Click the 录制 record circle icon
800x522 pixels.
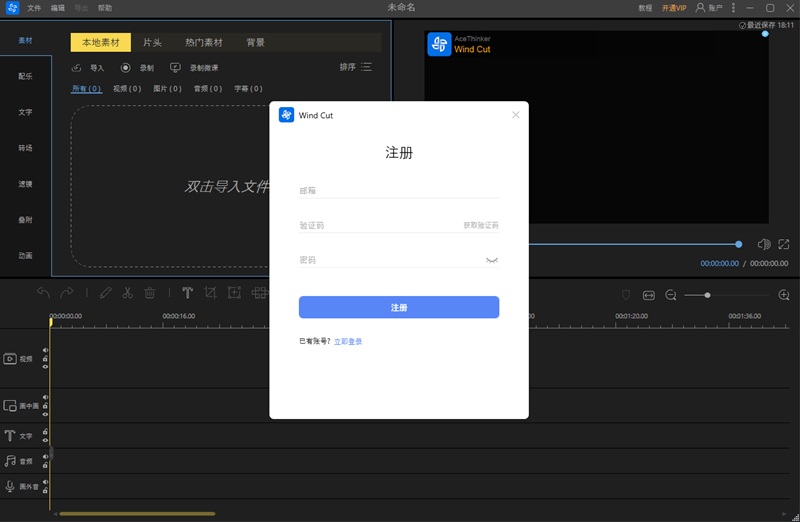point(126,68)
